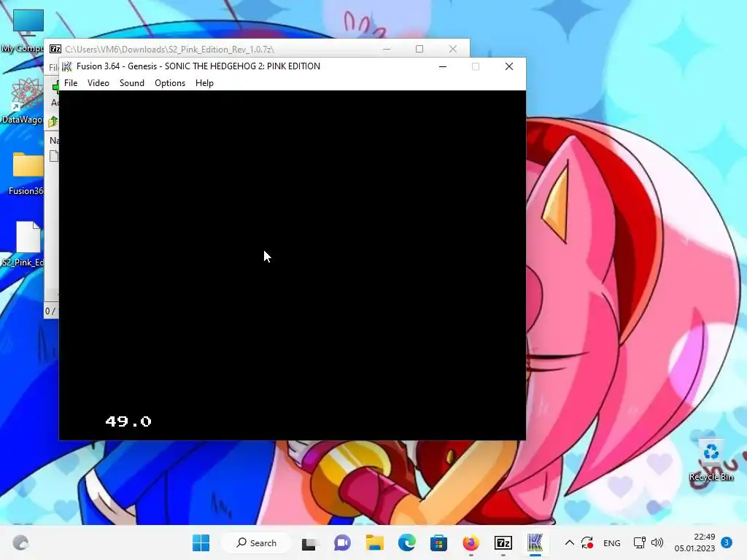747x560 pixels.
Task: Click the Fusion window title bar icon
Action: tap(67, 66)
